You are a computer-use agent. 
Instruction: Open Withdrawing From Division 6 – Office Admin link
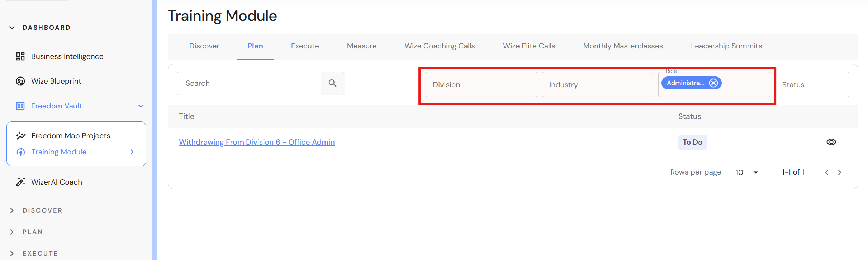point(257,142)
